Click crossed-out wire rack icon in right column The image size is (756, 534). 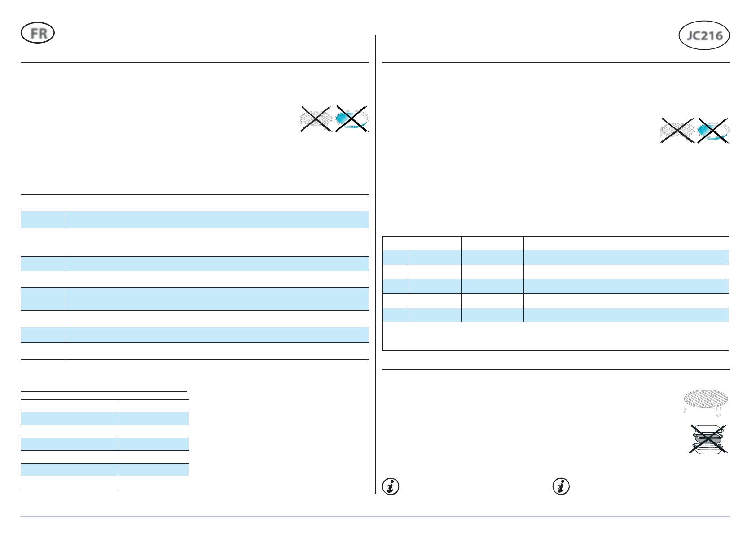tap(677, 131)
